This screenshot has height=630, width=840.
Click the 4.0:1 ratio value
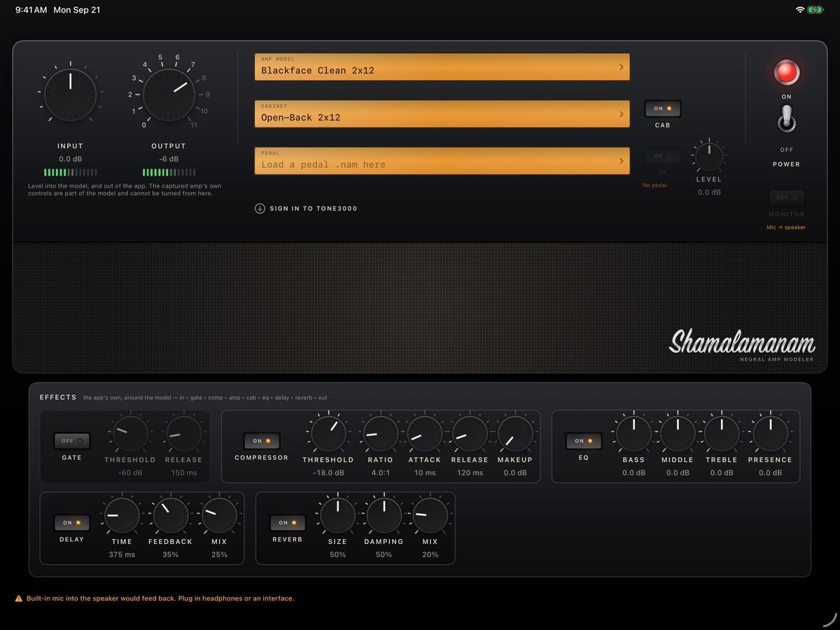click(380, 472)
